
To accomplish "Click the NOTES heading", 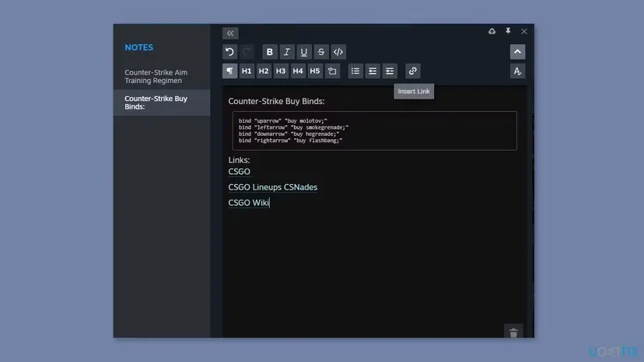I will click(138, 47).
